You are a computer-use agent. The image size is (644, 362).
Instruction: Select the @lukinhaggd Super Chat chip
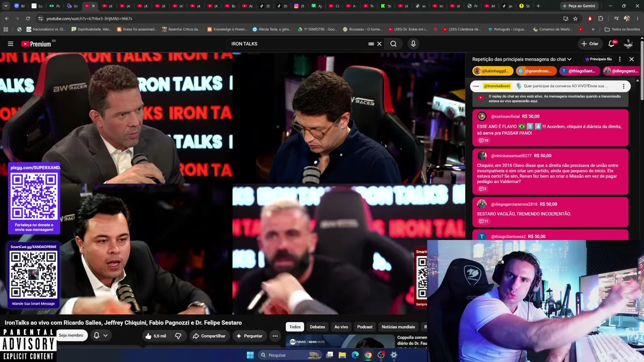click(493, 71)
